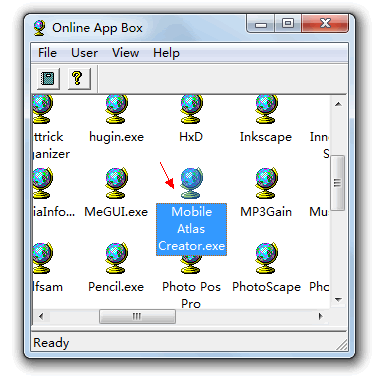Select the MP3Gain globe icon
Image resolution: width=379 pixels, height=377 pixels.
266,183
